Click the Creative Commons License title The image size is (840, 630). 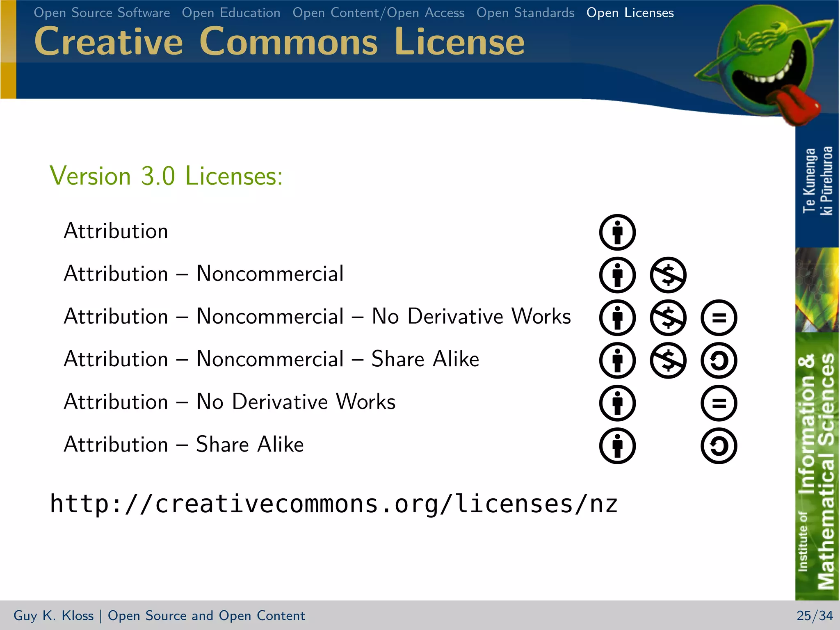tap(279, 41)
